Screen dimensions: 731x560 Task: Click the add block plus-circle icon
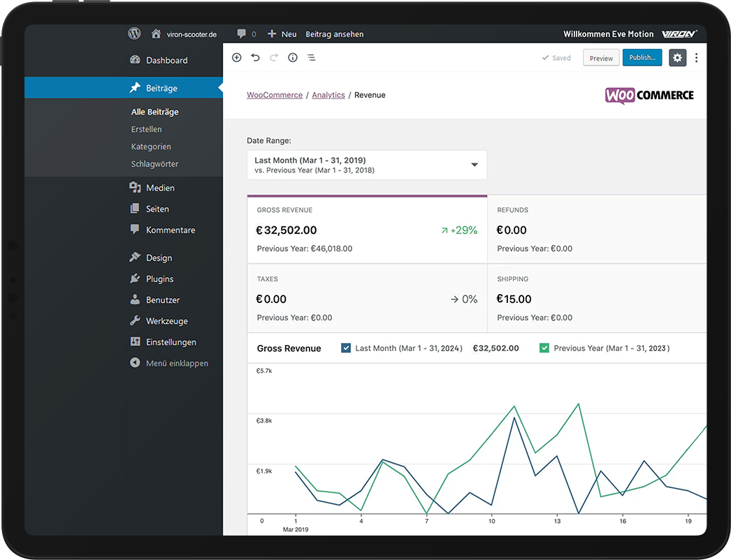coord(237,57)
